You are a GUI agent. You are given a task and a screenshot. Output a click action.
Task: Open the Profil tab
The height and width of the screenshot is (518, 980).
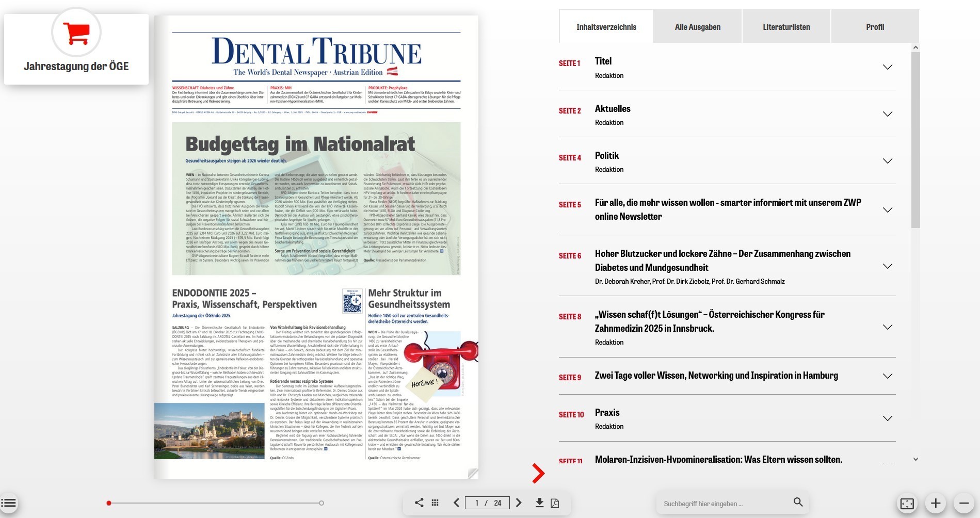[875, 27]
